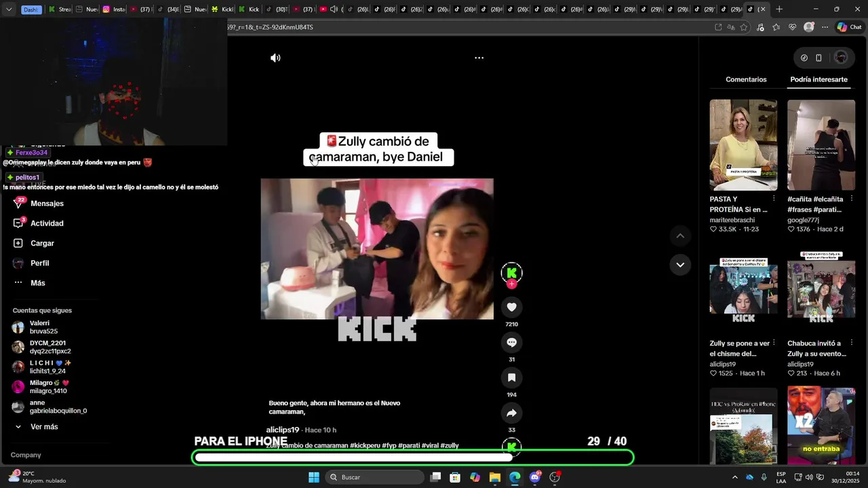This screenshot has width=868, height=488.
Task: Open followed account Valerri bruva525
Action: [x=43, y=327]
